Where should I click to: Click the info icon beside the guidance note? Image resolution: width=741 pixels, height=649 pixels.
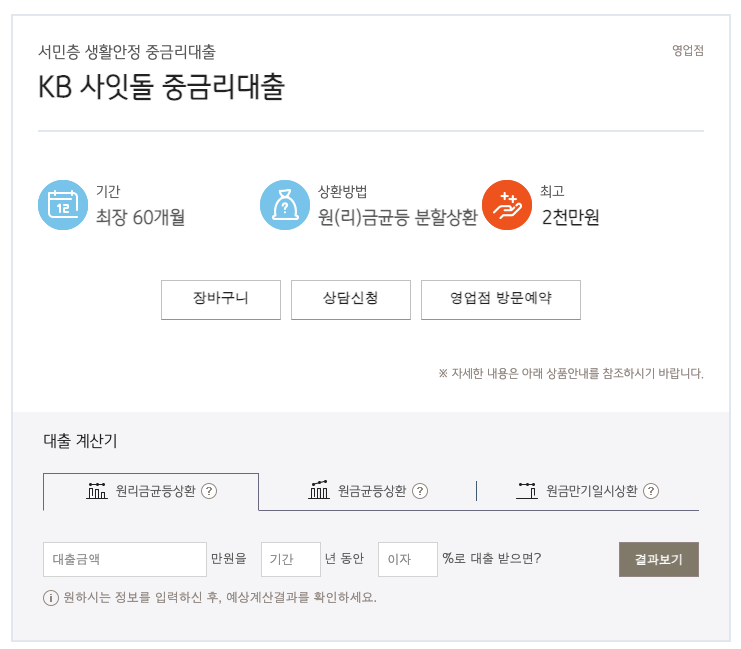(51, 598)
